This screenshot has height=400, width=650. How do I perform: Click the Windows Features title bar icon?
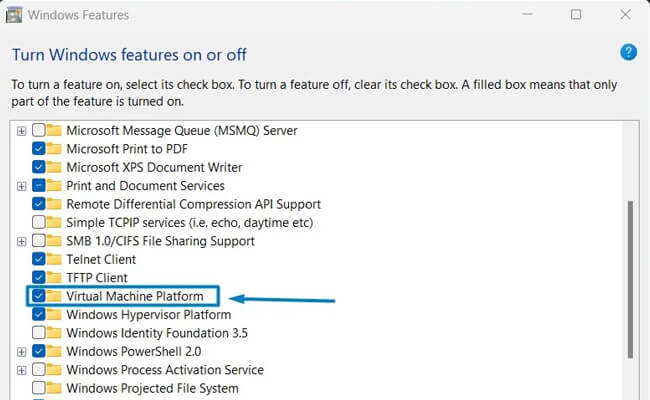click(x=14, y=15)
